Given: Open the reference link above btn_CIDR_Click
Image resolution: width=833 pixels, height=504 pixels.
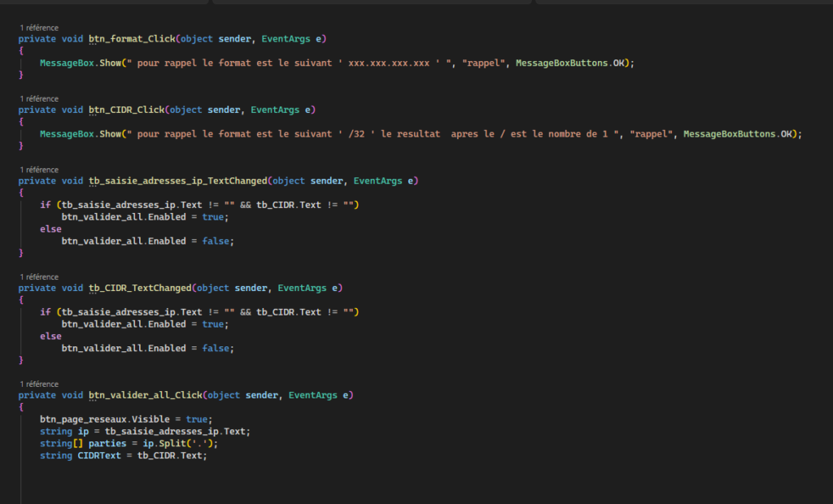Looking at the screenshot, I should tap(38, 99).
